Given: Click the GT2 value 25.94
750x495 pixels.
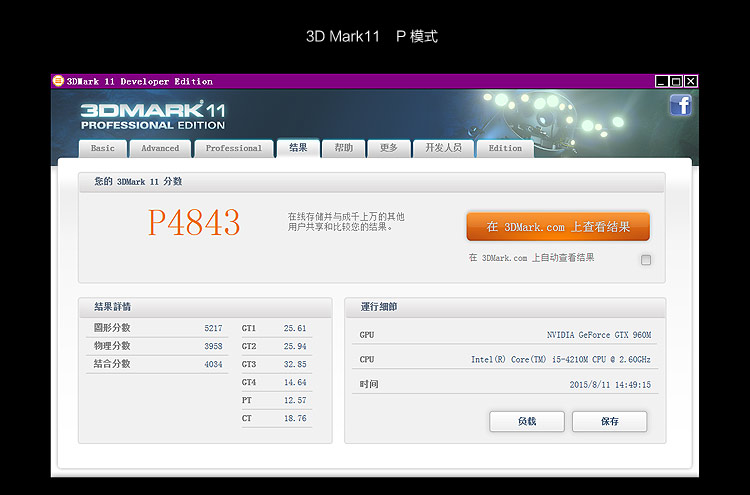Looking at the screenshot, I should pos(295,346).
